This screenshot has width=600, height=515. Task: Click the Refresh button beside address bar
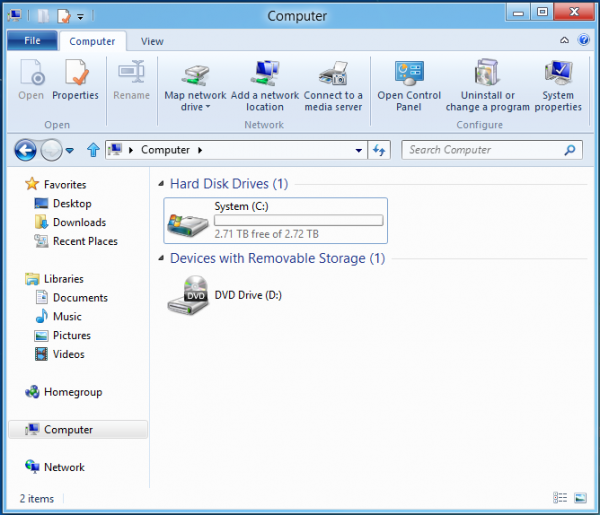coord(379,150)
